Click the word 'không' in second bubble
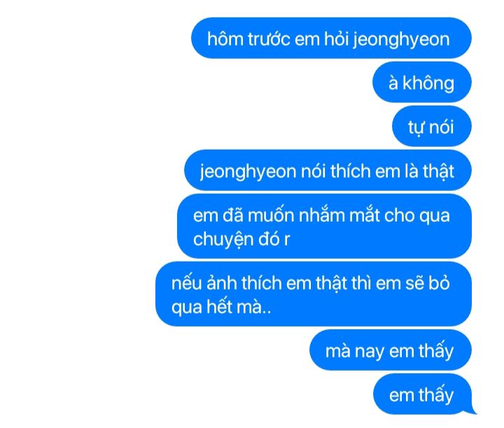 [x=428, y=83]
